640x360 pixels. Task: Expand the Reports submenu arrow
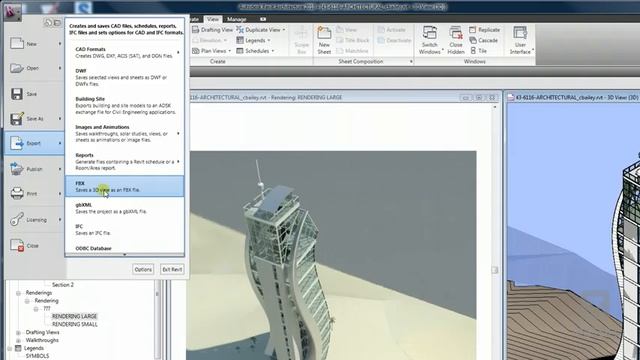(x=178, y=162)
